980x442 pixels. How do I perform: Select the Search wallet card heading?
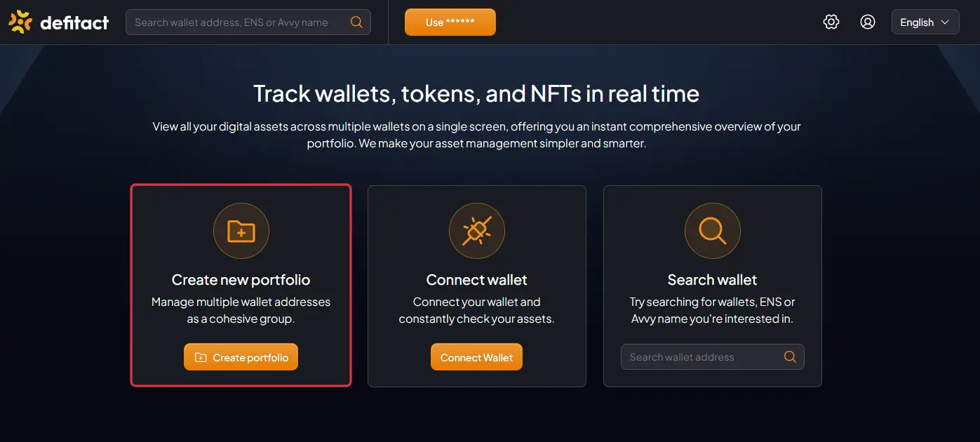713,280
